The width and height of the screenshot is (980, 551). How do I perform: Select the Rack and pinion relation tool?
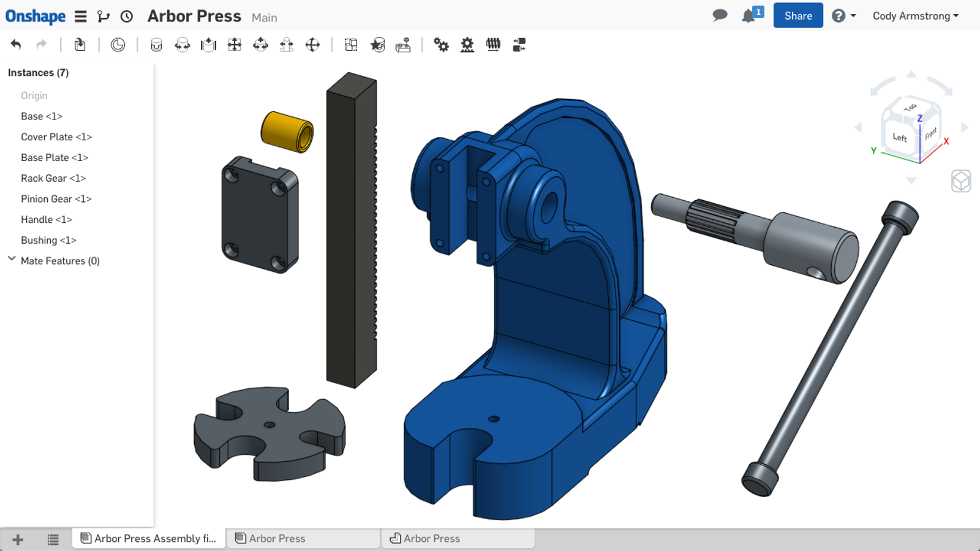tap(467, 45)
